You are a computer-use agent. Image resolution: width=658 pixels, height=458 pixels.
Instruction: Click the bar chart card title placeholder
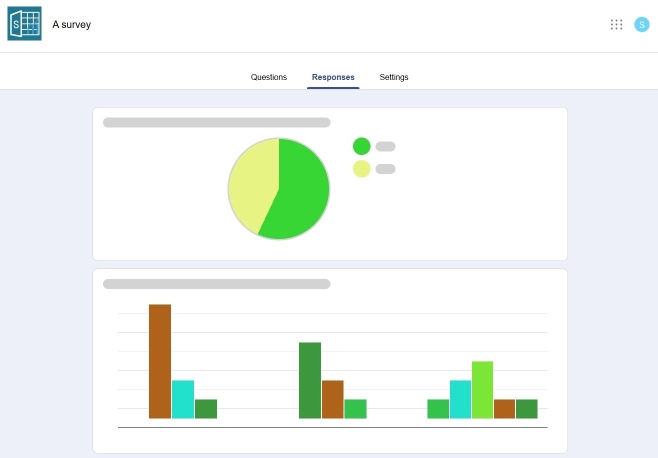tap(216, 284)
